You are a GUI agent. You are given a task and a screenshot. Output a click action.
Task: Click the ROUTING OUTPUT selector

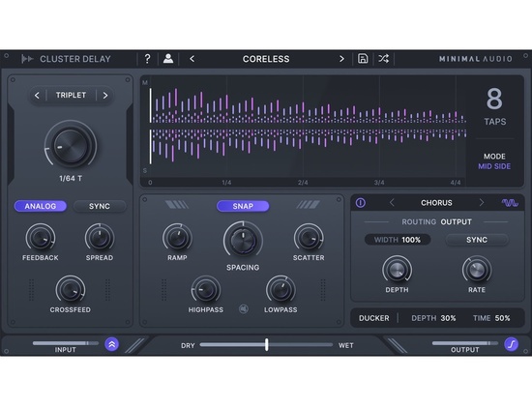436,221
